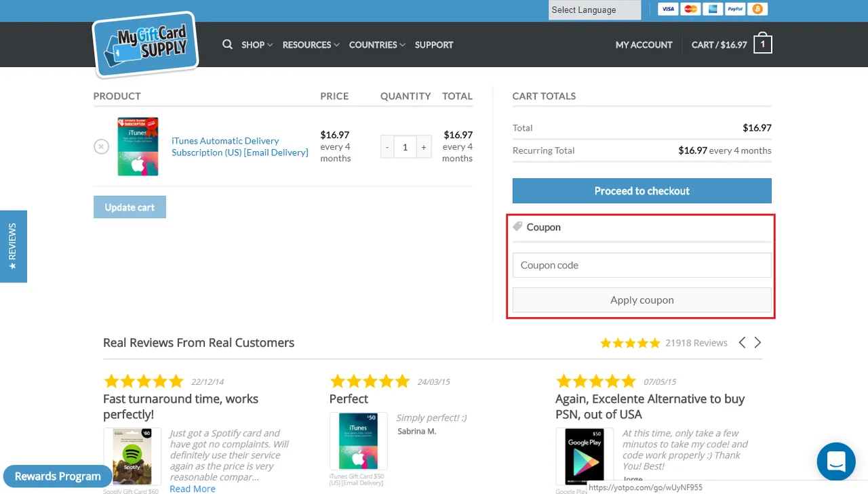Expand the COUNTRIES menu
The image size is (868, 494).
pos(377,45)
